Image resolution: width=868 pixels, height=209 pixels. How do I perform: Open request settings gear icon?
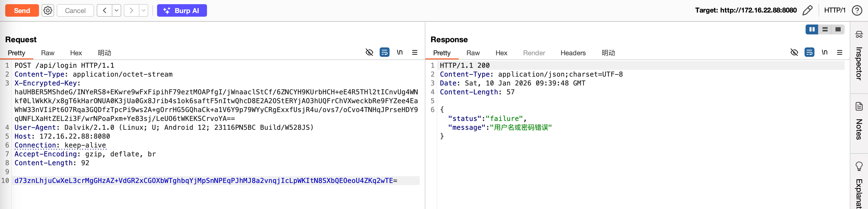click(x=48, y=10)
